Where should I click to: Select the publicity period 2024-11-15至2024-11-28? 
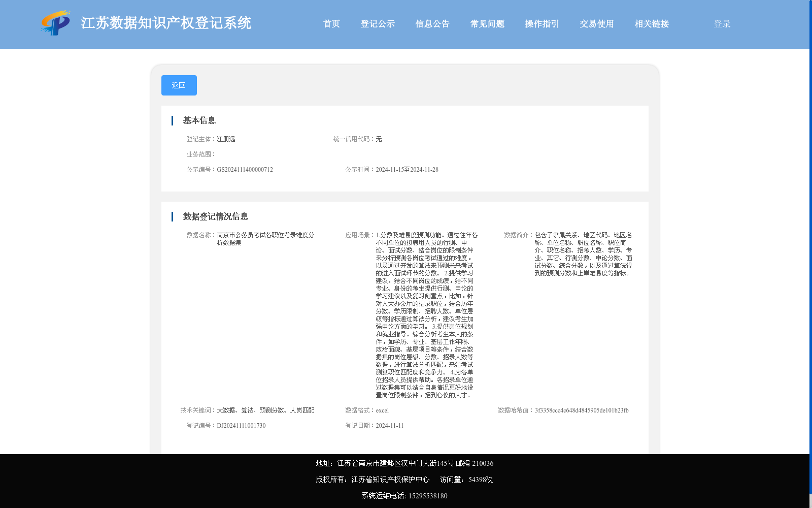click(407, 170)
